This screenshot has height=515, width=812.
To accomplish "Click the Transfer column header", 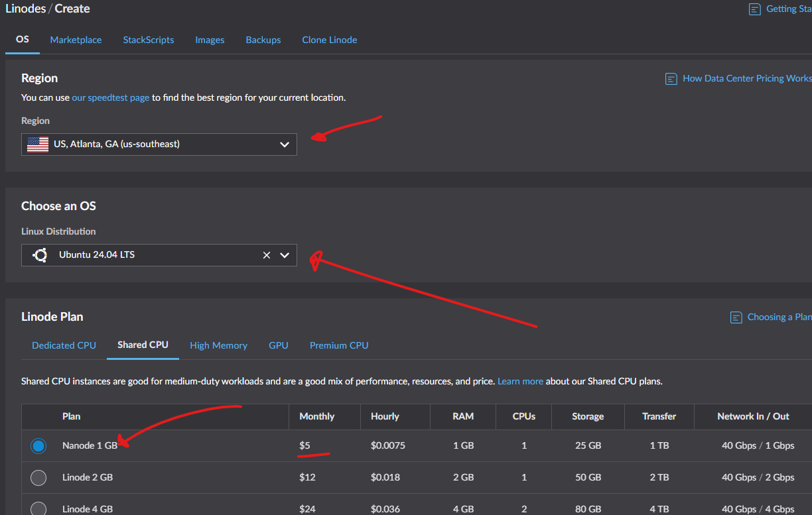I will pyautogui.click(x=659, y=416).
